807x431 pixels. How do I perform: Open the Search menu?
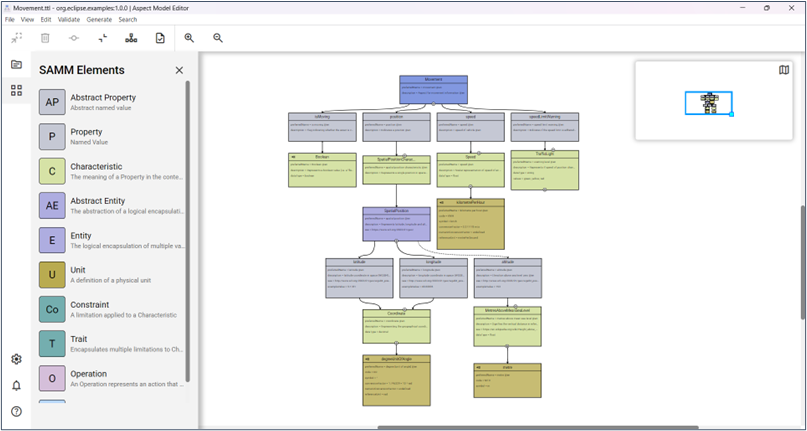(128, 20)
